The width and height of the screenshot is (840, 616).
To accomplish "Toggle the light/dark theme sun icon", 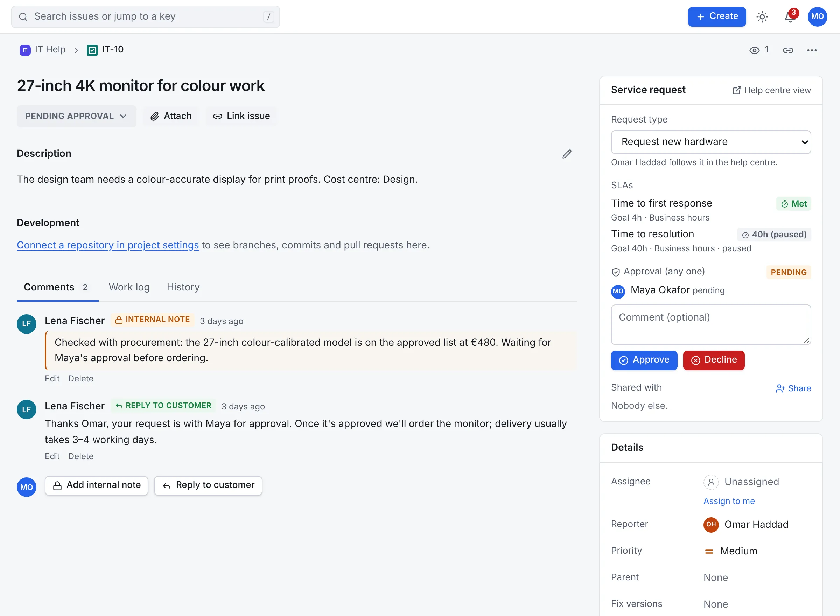I will coord(762,17).
